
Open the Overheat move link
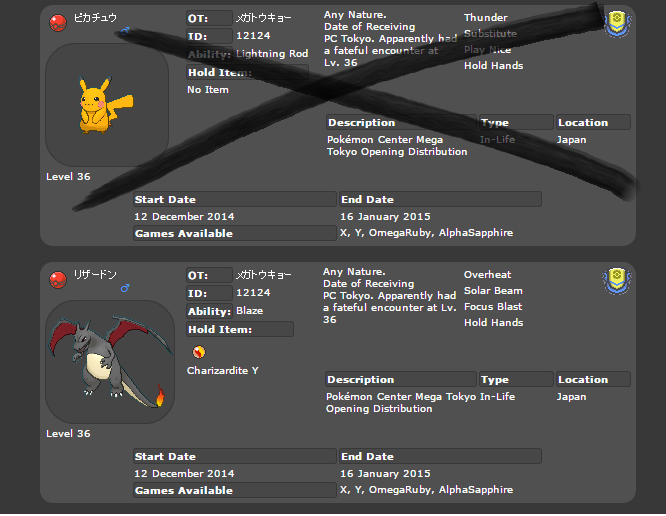[x=487, y=275]
